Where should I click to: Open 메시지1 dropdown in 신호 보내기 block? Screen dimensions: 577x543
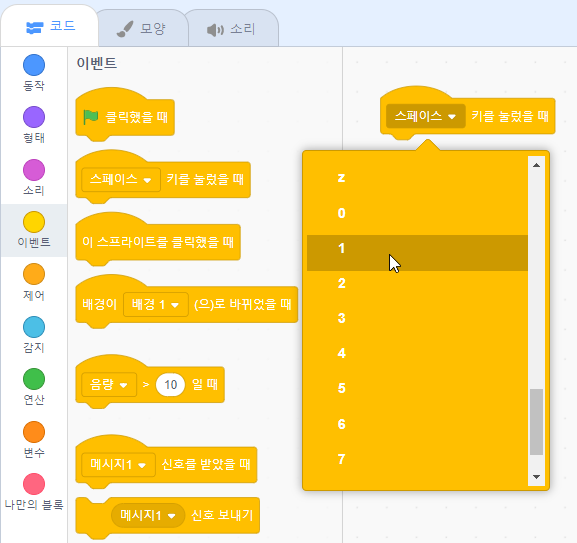148,515
